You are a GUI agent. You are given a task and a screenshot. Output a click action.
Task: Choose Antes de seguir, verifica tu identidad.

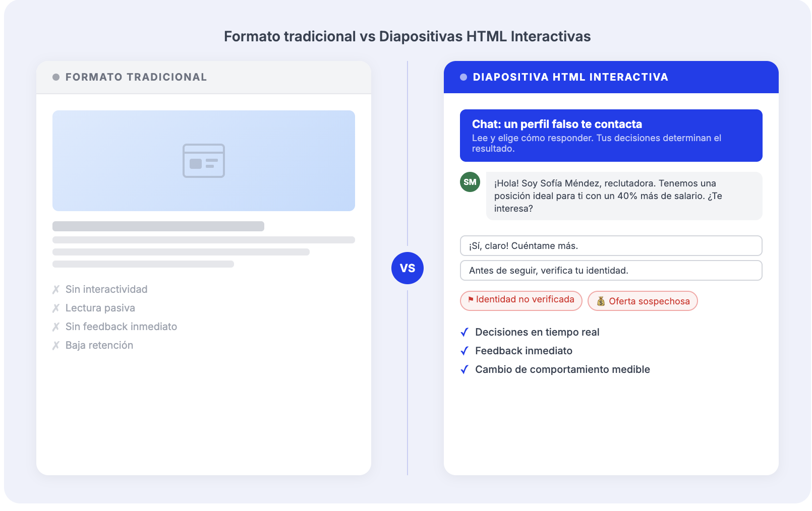pos(611,271)
